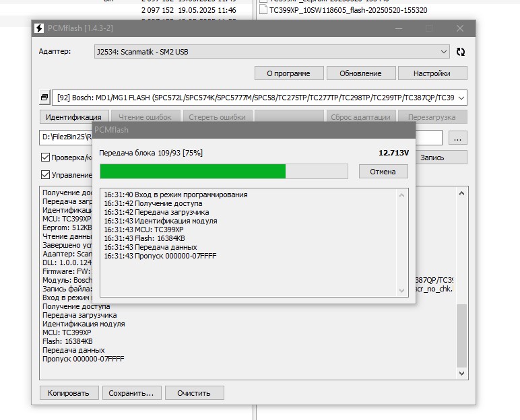The image size is (520, 420).
Task: Cancel the transfer with Отмена
Action: [x=383, y=172]
